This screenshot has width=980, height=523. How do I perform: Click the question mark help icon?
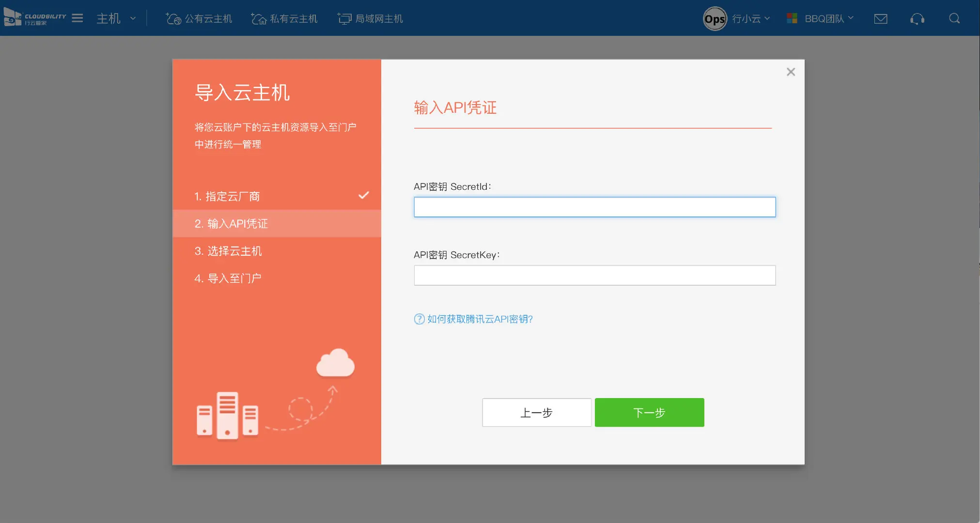[x=419, y=319]
